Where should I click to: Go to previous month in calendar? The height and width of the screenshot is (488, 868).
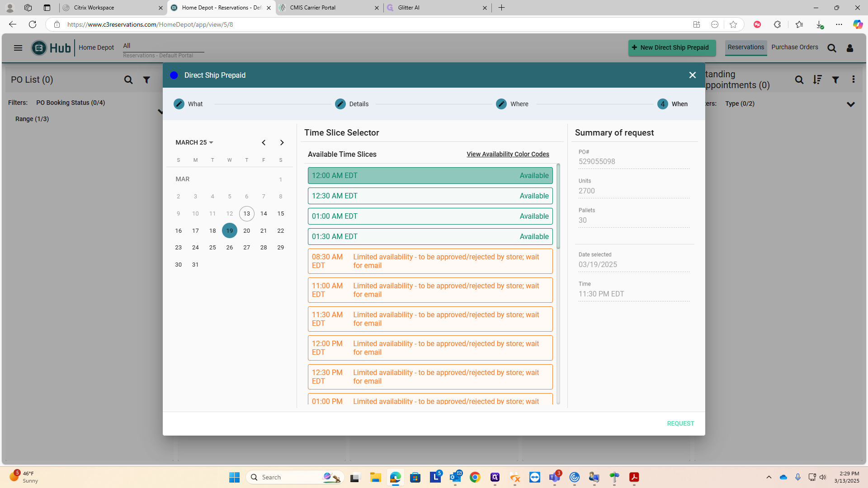pyautogui.click(x=264, y=142)
